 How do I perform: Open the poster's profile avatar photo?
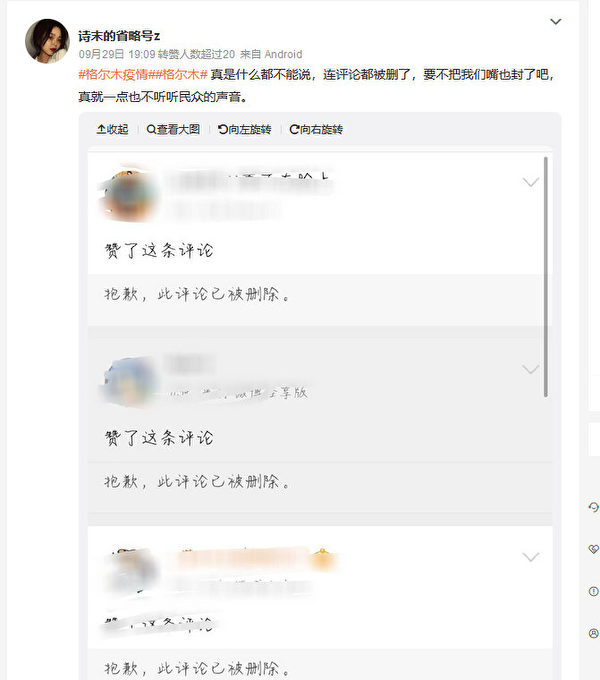pyautogui.click(x=47, y=41)
